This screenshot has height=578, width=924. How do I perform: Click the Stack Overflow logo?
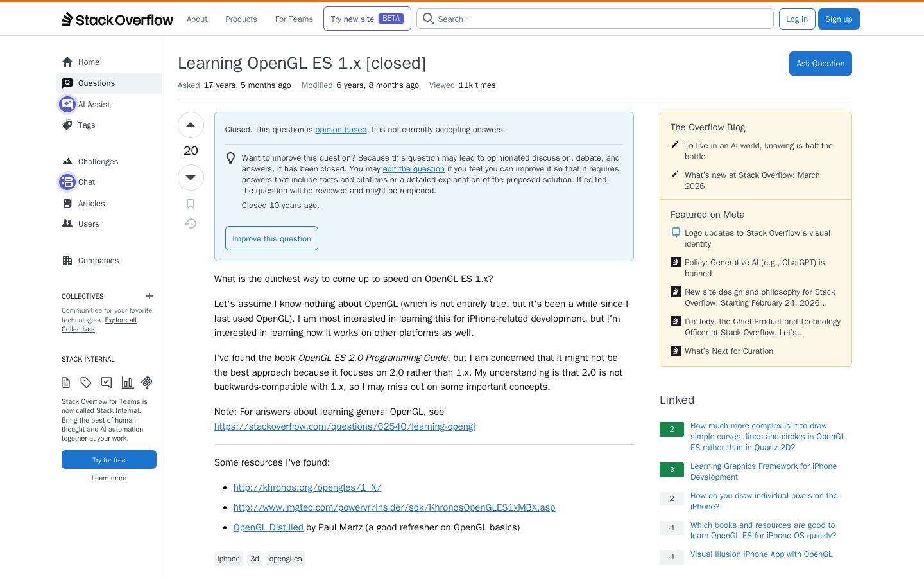pyautogui.click(x=117, y=19)
